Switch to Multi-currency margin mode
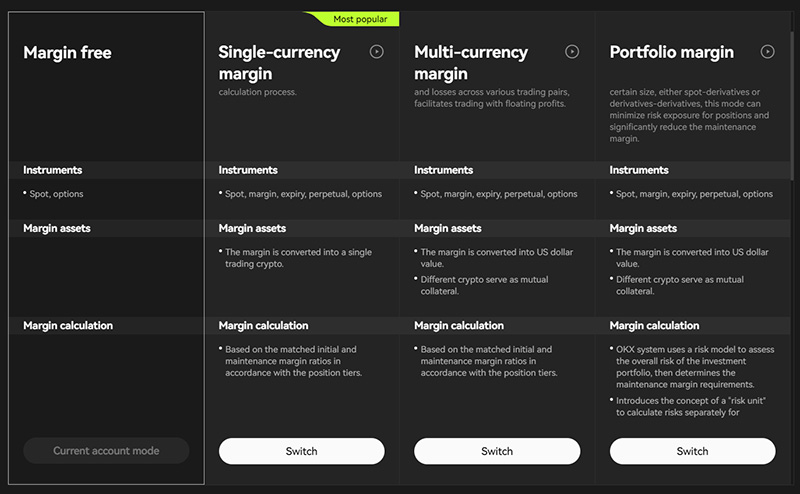 coord(497,451)
